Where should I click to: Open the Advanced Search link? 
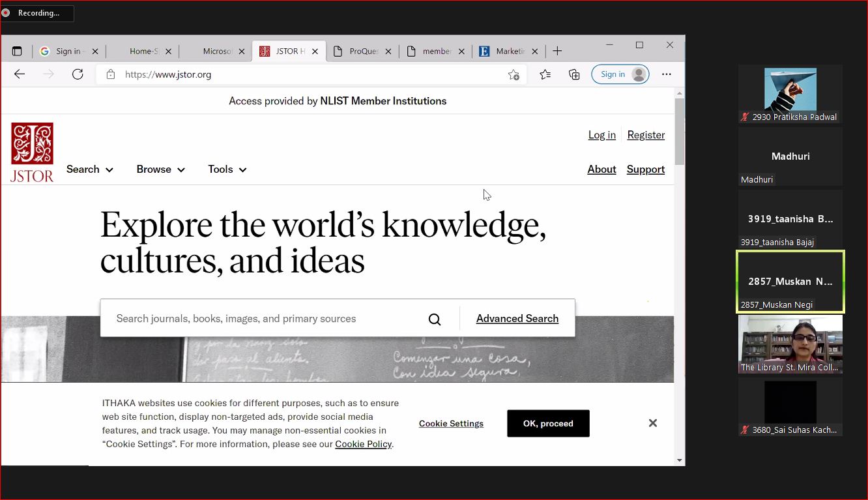click(517, 319)
